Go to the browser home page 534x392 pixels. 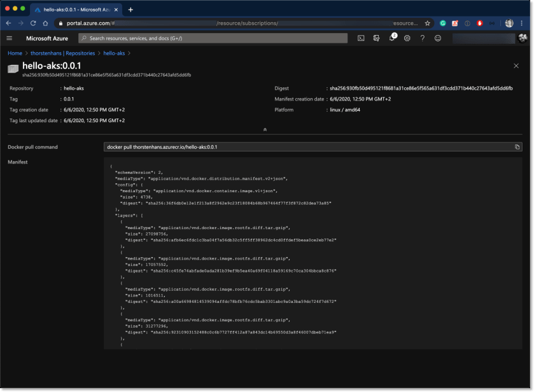click(45, 23)
